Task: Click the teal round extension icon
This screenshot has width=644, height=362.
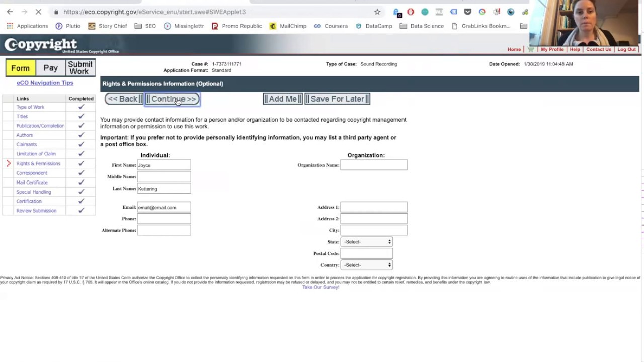Action: point(425,12)
